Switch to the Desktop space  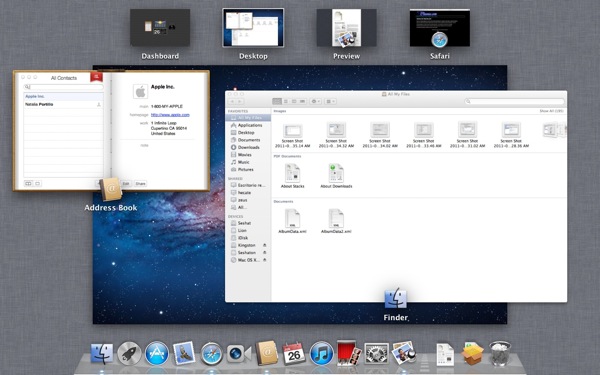253,28
